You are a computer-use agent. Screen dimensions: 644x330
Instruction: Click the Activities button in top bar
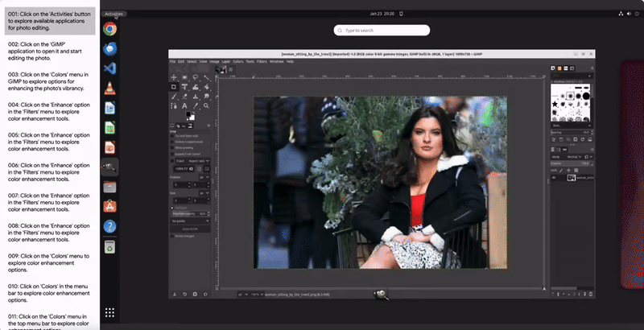tap(114, 14)
